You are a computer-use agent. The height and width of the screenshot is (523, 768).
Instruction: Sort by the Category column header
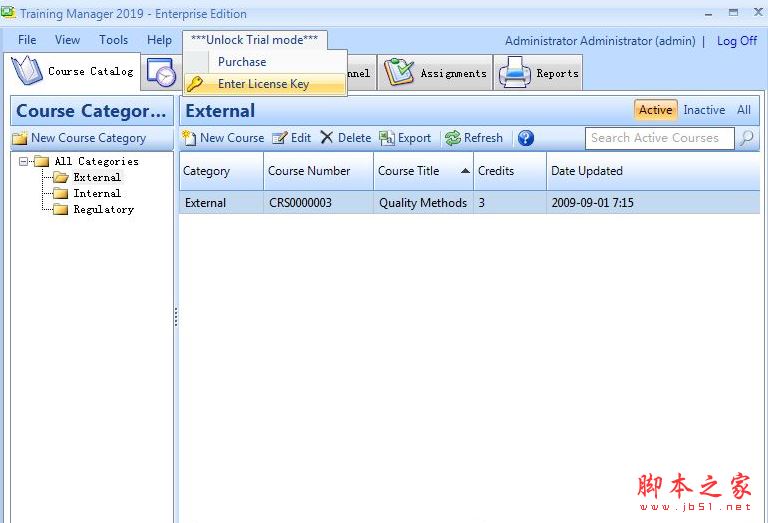tap(221, 171)
